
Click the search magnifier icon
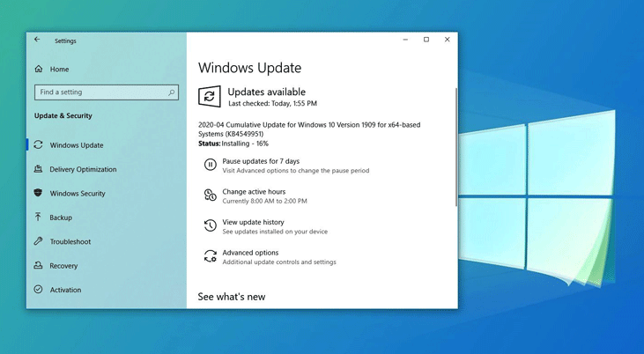172,92
